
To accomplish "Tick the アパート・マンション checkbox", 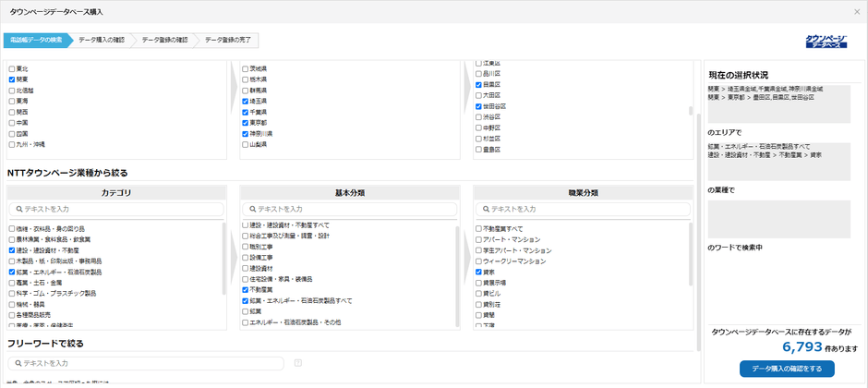I will click(478, 239).
